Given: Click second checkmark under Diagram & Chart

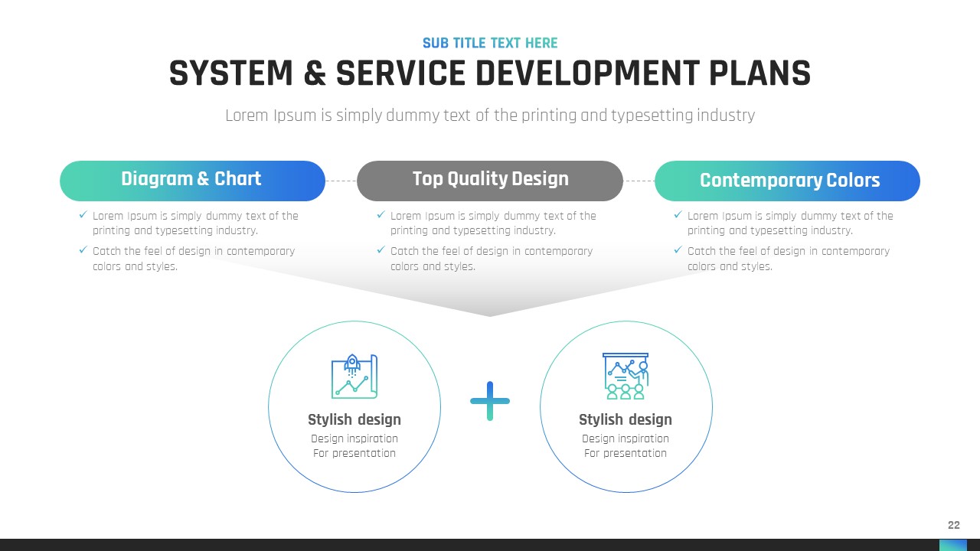Looking at the screenshot, I should pos(83,251).
